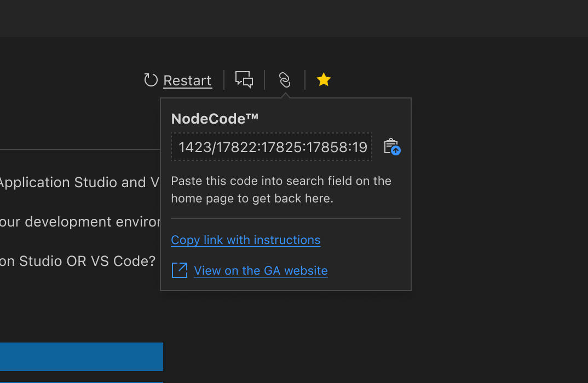Click the blue button at bottom left
This screenshot has width=588, height=383.
point(82,357)
